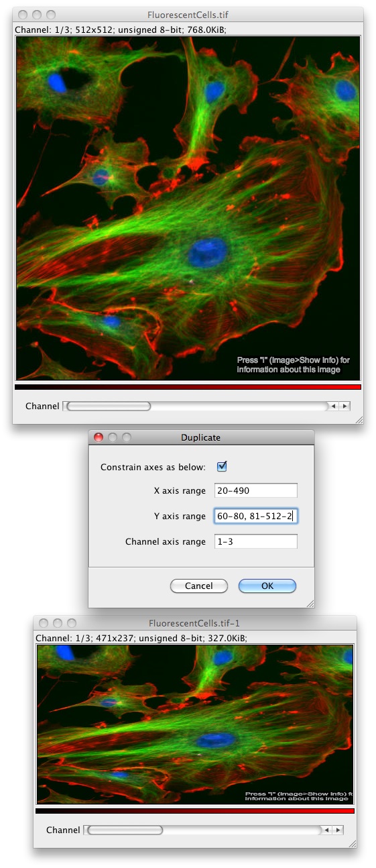Screen dimensions: 376x868
Task: Click the large blue nucleus in the top image
Action: [x=207, y=253]
